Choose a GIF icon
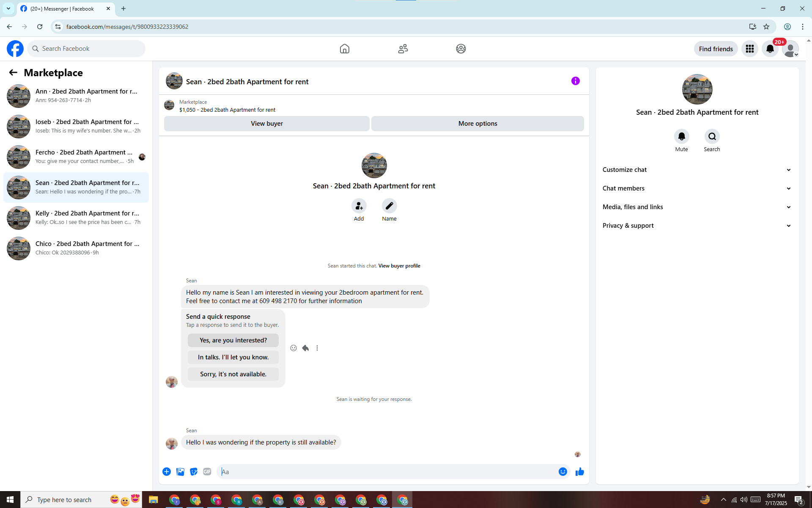The height and width of the screenshot is (508, 812). point(207,472)
